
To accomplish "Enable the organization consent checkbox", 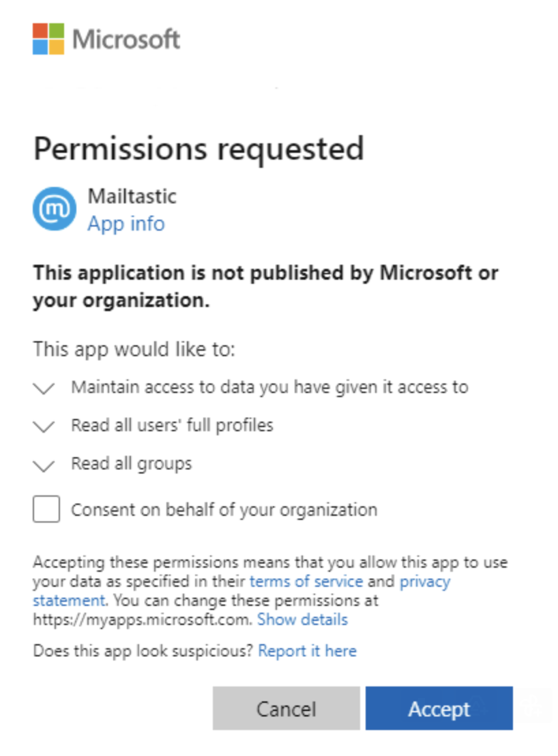I will pos(46,510).
